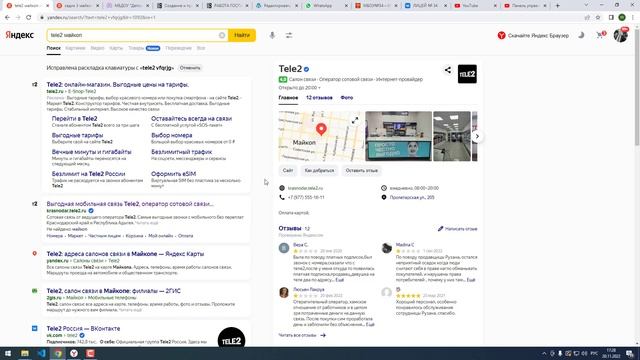The image size is (640, 360).
Task: Open Выбор номера sitelink
Action: 171,135
